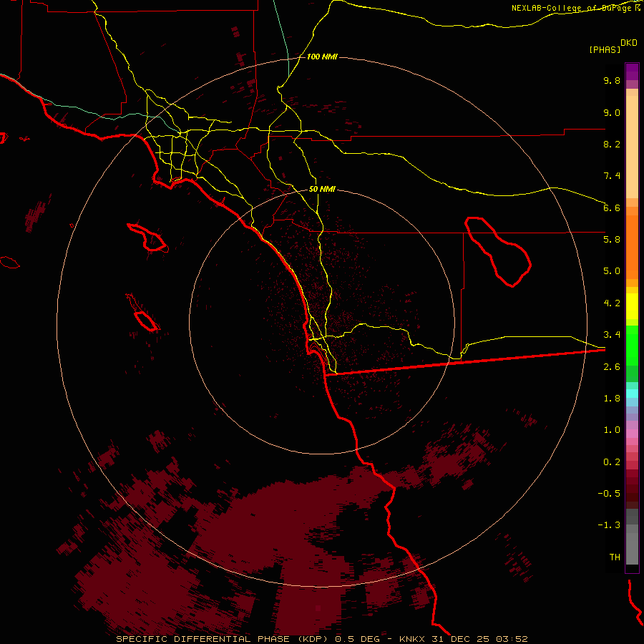Select the bright green band on the color bar
Screen dimensions: 644x644
click(632, 345)
